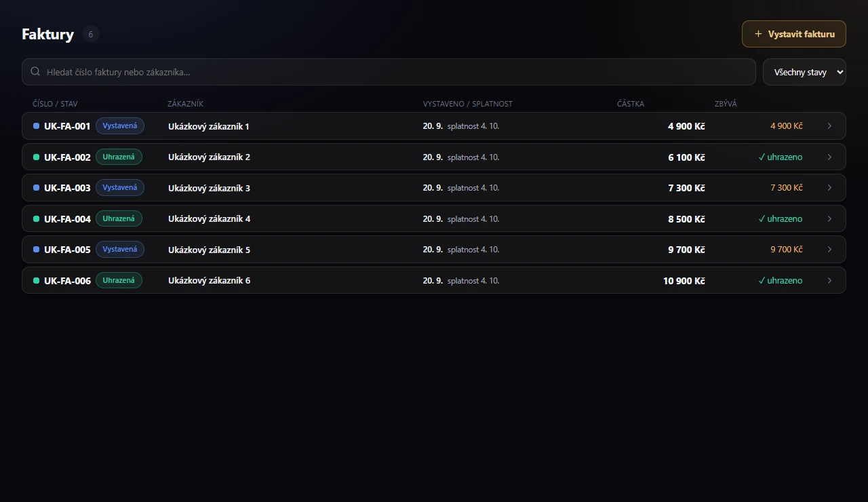This screenshot has width=868, height=502.
Task: Click the Vystavená badge on UK-FA-001
Action: tap(120, 126)
